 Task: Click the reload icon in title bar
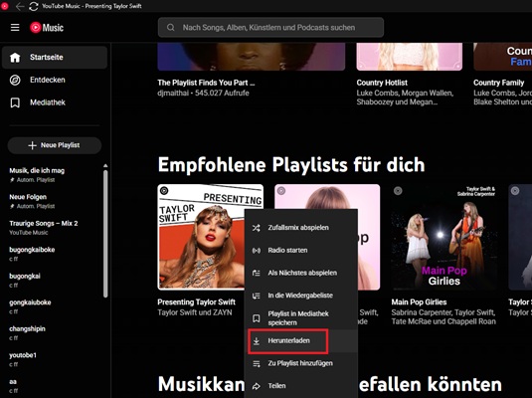tap(33, 6)
